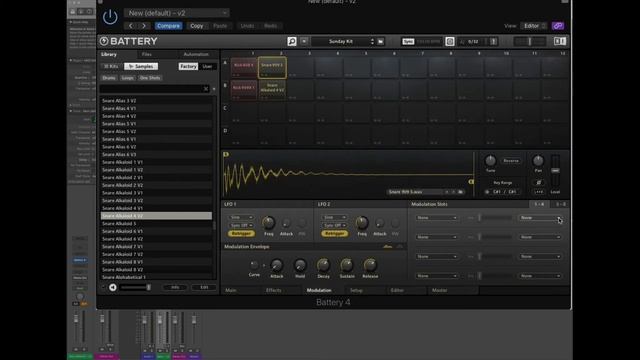Click the Compare button
640x360 pixels.
pyautogui.click(x=168, y=26)
